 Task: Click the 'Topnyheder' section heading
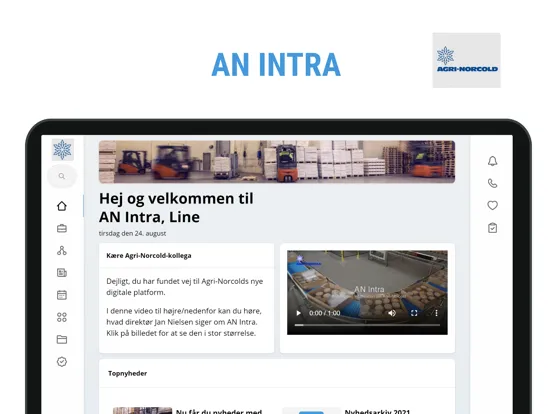tap(127, 374)
